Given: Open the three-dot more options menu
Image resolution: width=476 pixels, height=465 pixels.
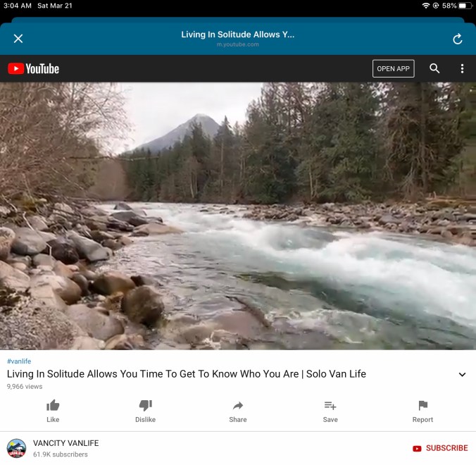Looking at the screenshot, I should coord(462,68).
